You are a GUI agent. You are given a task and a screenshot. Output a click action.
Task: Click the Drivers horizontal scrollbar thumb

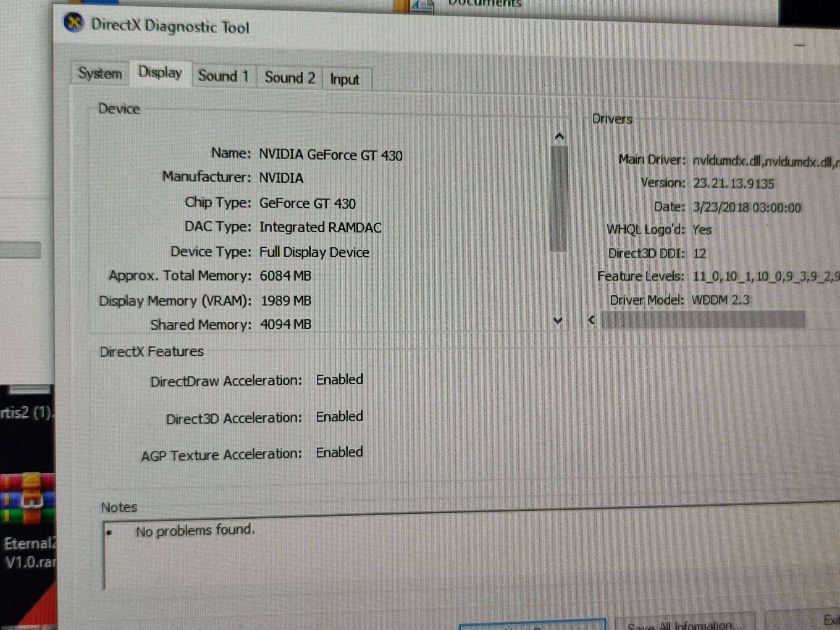(x=703, y=320)
